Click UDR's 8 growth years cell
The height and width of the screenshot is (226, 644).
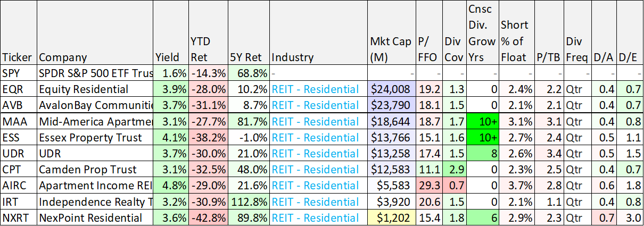(482, 154)
